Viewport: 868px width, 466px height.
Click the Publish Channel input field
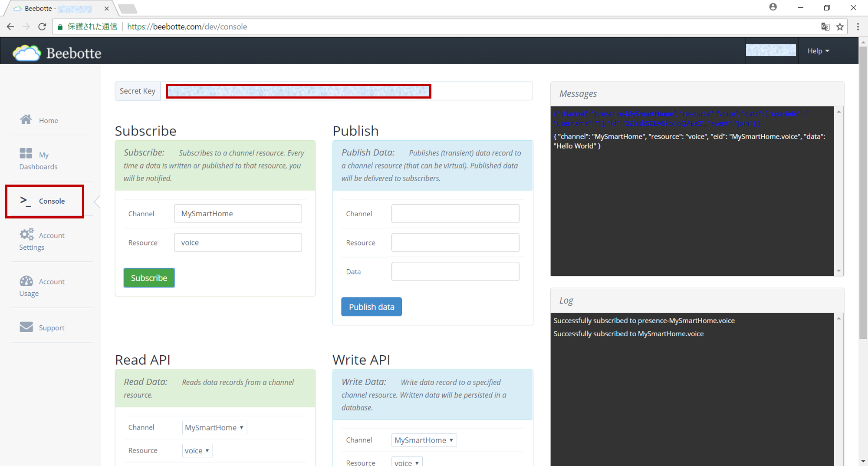(455, 214)
